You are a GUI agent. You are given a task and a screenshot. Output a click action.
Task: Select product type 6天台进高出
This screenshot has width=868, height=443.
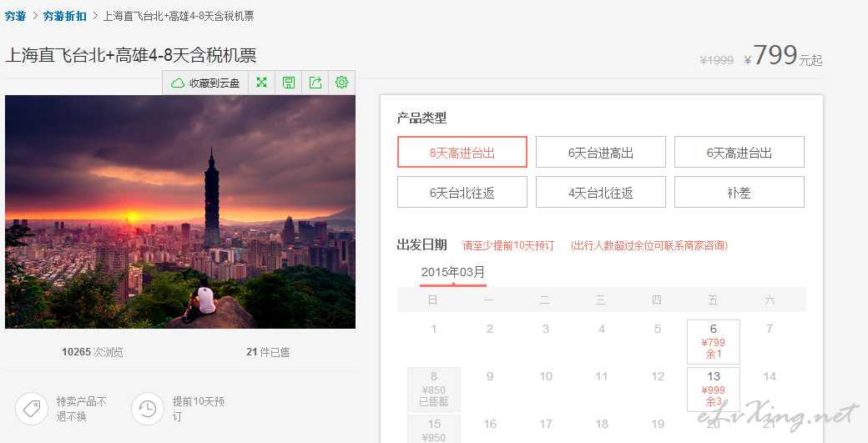(601, 152)
